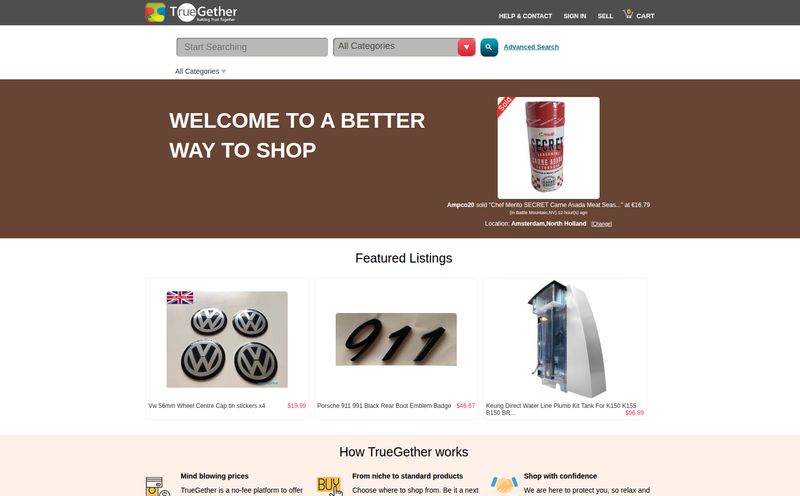The height and width of the screenshot is (496, 800).
Task: Click the BUY niche products icon
Action: [330, 486]
